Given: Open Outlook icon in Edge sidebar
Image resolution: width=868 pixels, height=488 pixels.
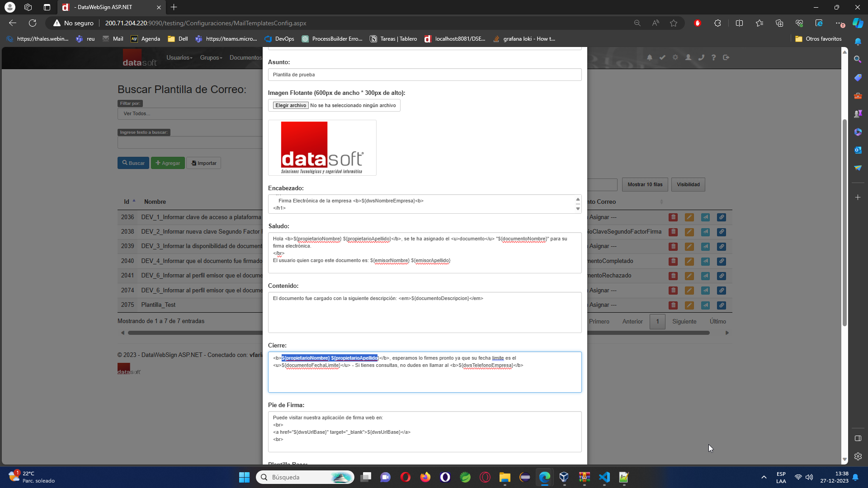Looking at the screenshot, I should coord(858,150).
